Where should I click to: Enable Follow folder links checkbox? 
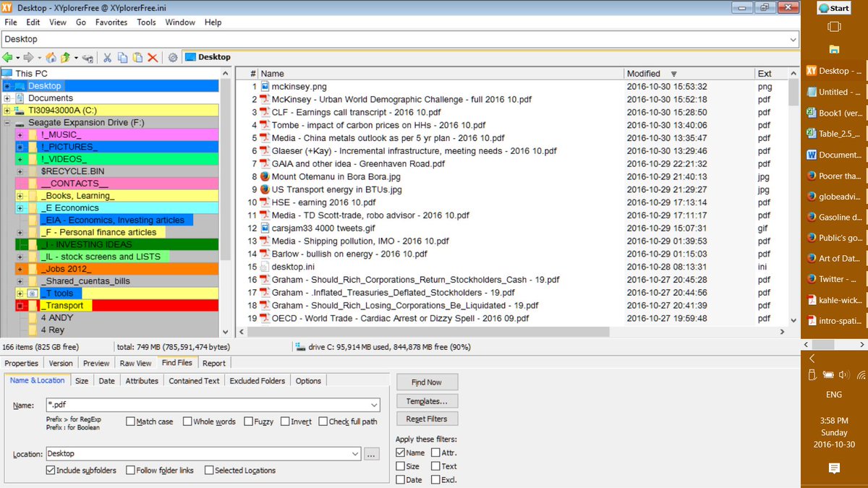tap(130, 470)
